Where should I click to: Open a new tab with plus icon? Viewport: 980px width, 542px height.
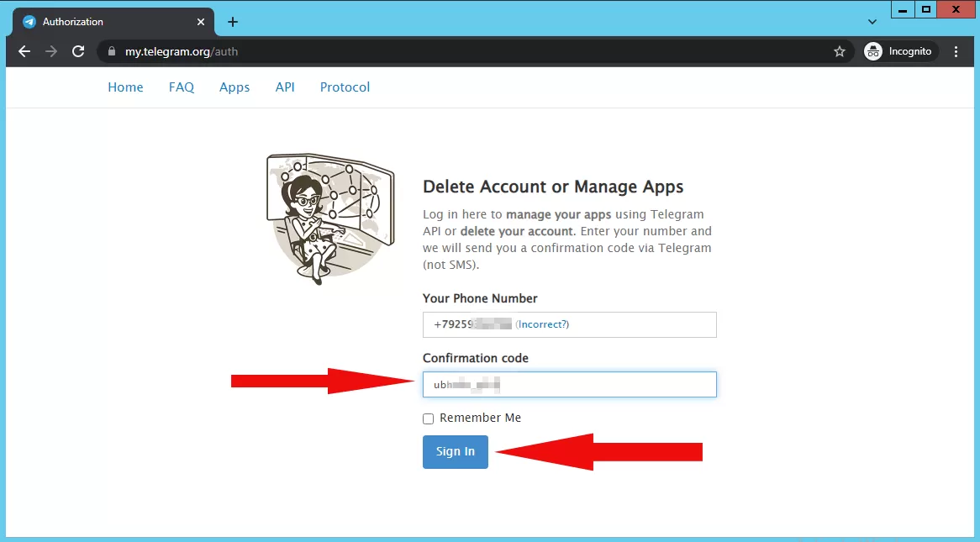coord(233,22)
